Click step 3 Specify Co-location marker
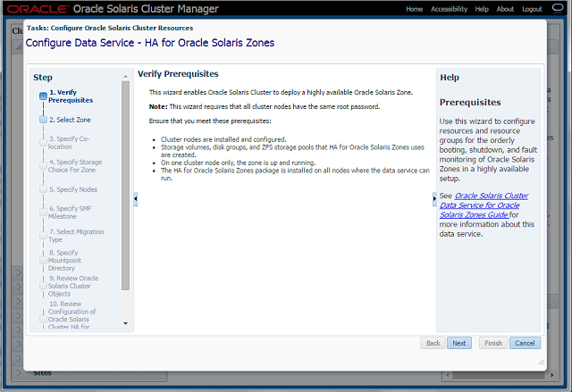This screenshot has width=572, height=392. [43, 143]
